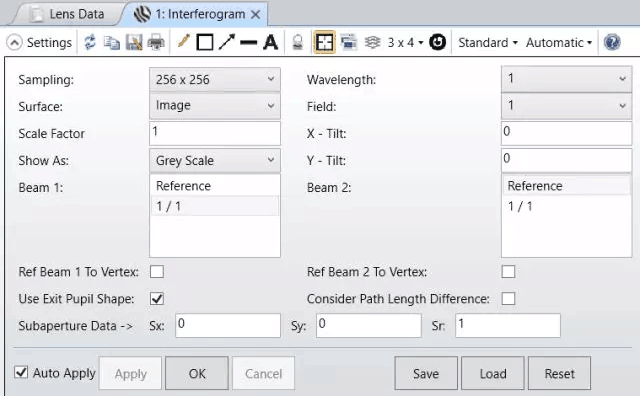The image size is (640, 396).
Task: Collapse the Settings panel chevron
Action: point(14,42)
